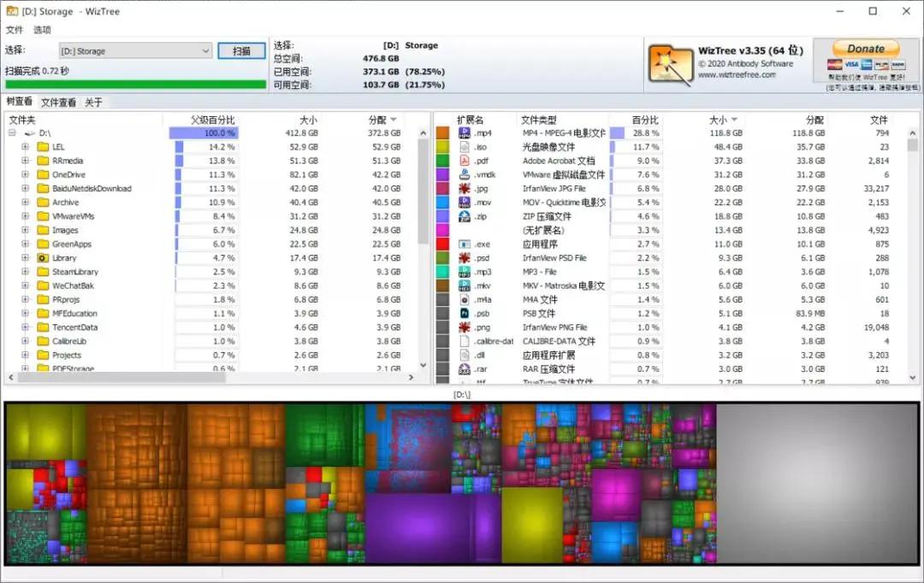Viewport: 924px width, 583px height.
Task: Click the Donate button
Action: coord(864,48)
